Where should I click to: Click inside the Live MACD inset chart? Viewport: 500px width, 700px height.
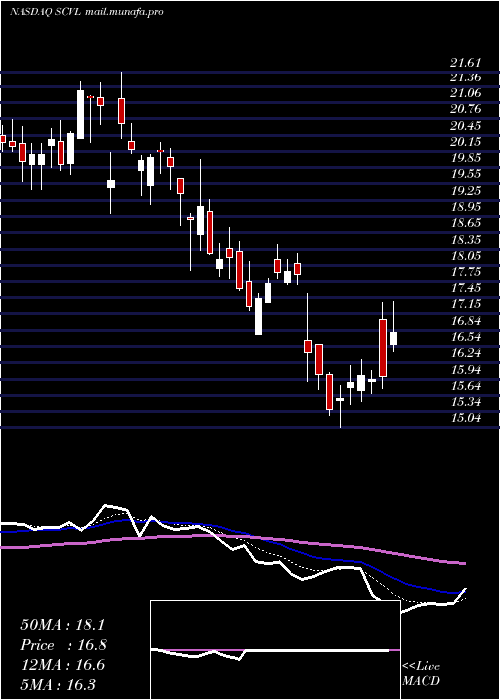coord(275,650)
